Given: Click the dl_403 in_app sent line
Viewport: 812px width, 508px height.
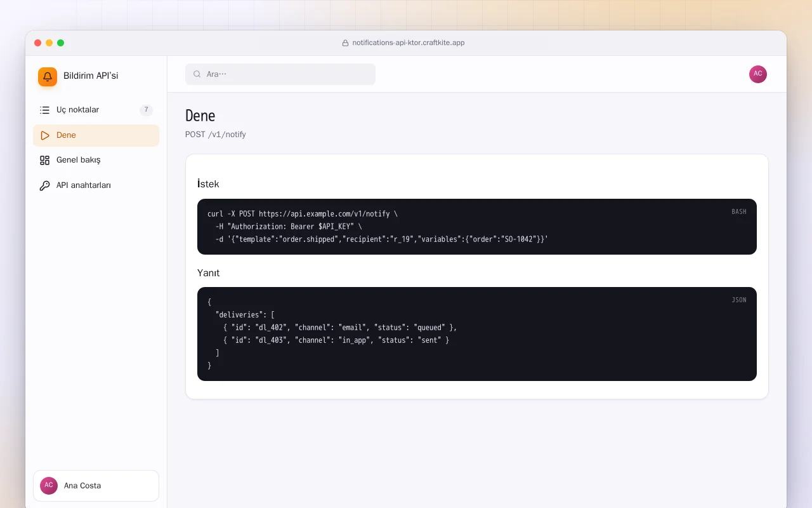Looking at the screenshot, I should 336,340.
